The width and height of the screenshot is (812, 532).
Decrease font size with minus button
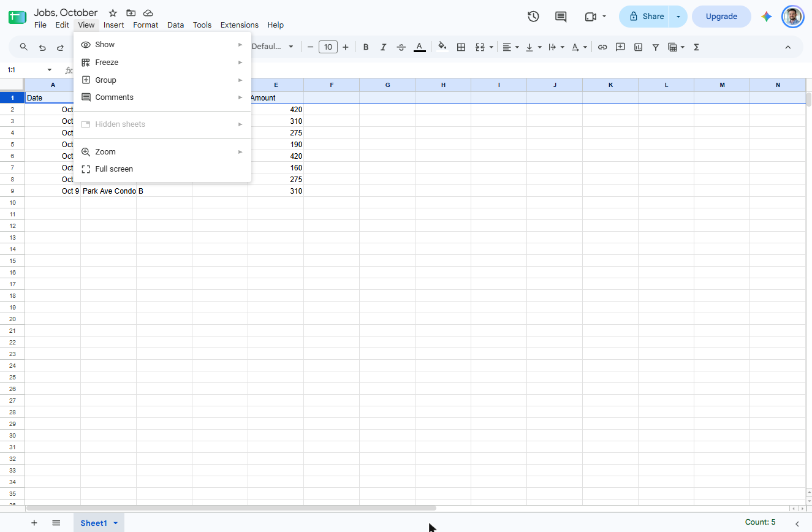(311, 47)
